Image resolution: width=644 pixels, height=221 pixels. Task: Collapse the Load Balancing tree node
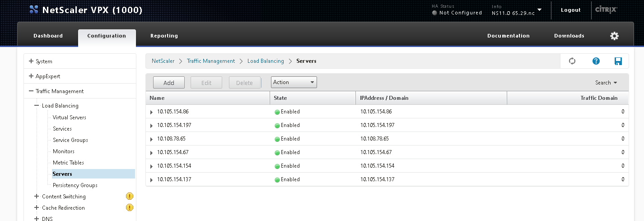pos(37,106)
